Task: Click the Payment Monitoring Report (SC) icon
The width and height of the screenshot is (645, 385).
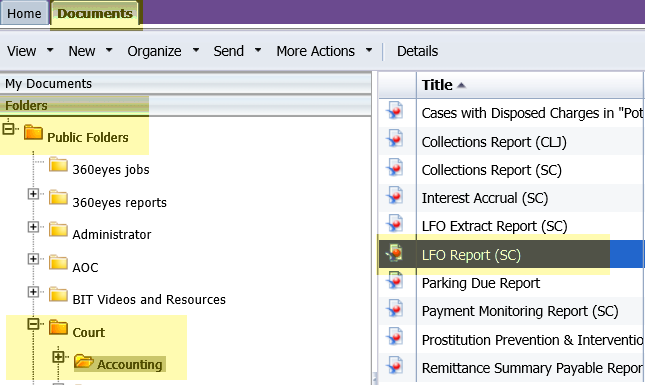Action: pos(395,309)
